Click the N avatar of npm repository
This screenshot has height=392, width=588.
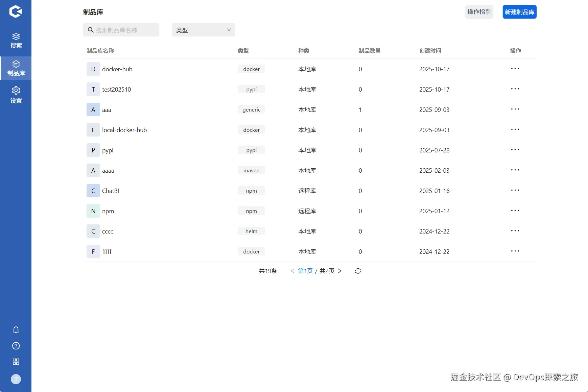click(93, 211)
